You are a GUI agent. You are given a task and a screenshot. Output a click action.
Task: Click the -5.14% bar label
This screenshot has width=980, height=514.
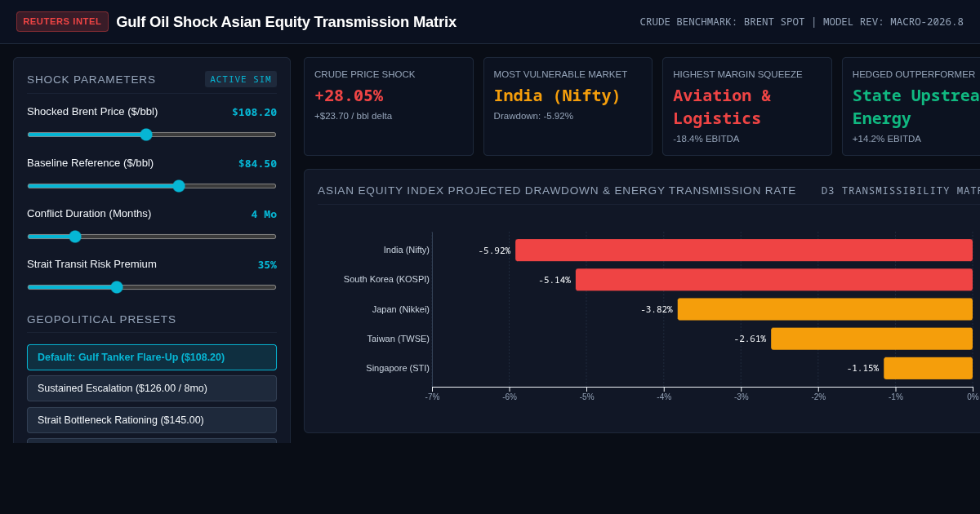(x=555, y=280)
